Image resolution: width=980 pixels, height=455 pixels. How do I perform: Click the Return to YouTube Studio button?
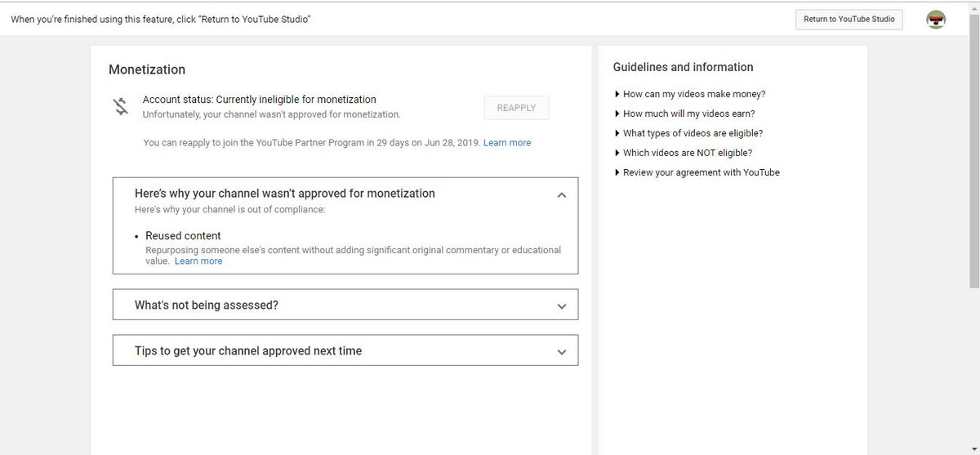point(849,19)
